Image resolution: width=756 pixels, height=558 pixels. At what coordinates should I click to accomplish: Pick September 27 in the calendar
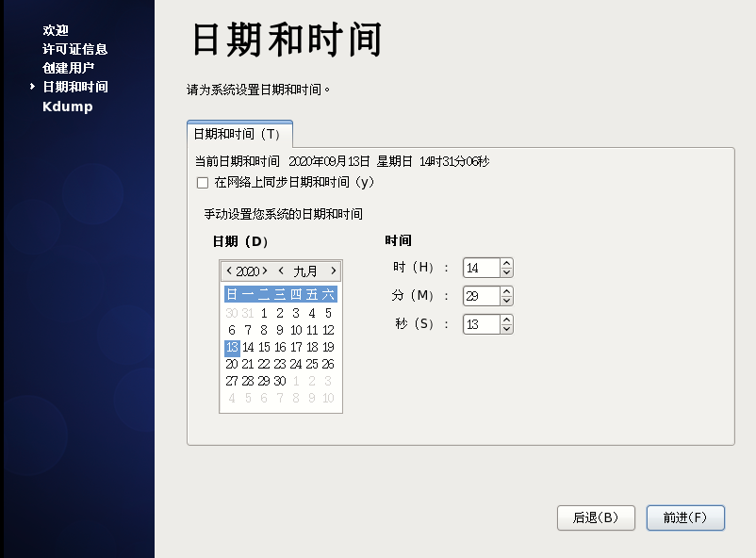click(x=232, y=381)
